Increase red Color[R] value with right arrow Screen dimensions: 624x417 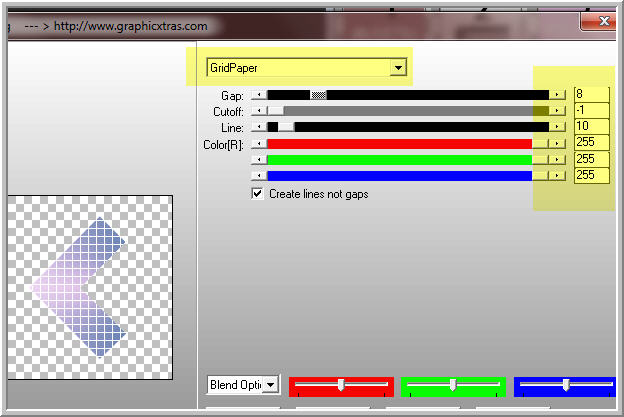pos(557,144)
